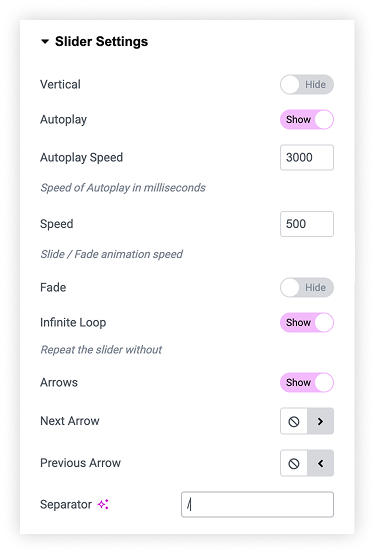The image size is (375, 554).
Task: Turn off the Infinite Loop switch
Action: pos(307,322)
